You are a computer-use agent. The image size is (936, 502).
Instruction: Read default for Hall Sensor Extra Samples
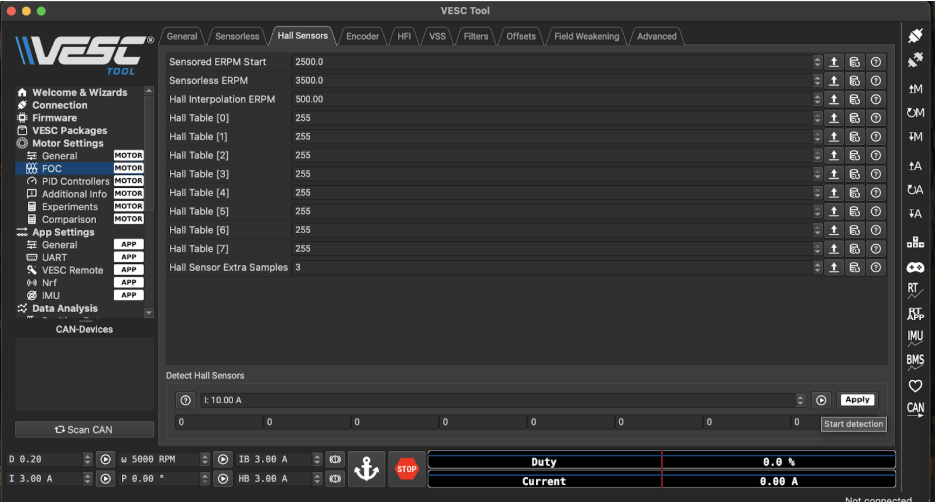855,267
